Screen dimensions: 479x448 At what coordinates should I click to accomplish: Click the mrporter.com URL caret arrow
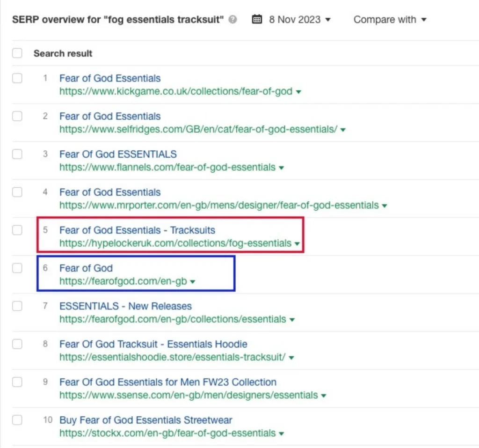[x=385, y=206]
